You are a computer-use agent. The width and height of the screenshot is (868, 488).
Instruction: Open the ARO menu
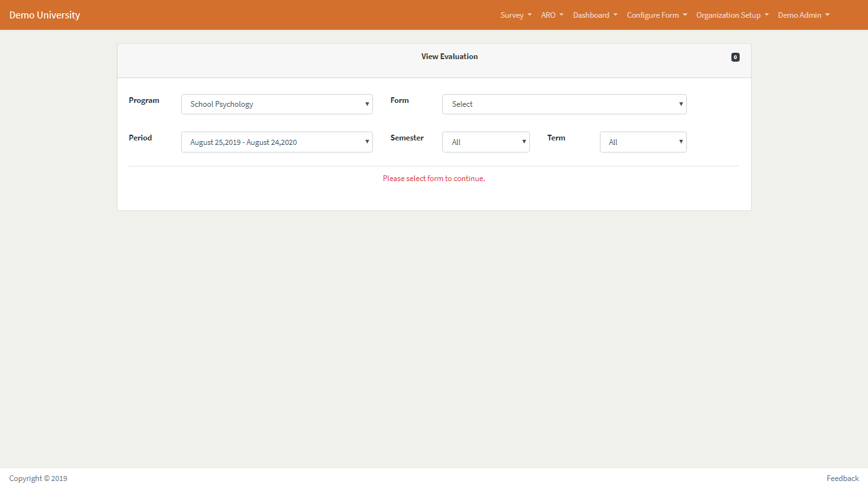click(x=552, y=15)
